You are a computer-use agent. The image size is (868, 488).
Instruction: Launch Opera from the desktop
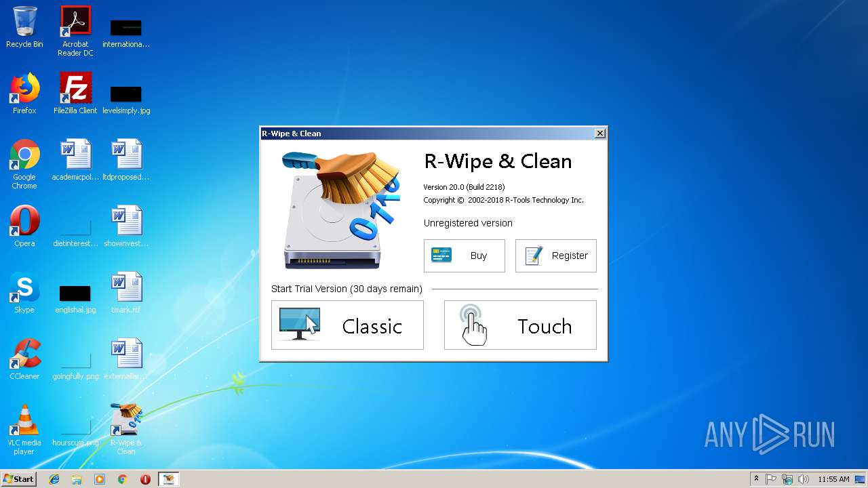pyautogui.click(x=24, y=226)
